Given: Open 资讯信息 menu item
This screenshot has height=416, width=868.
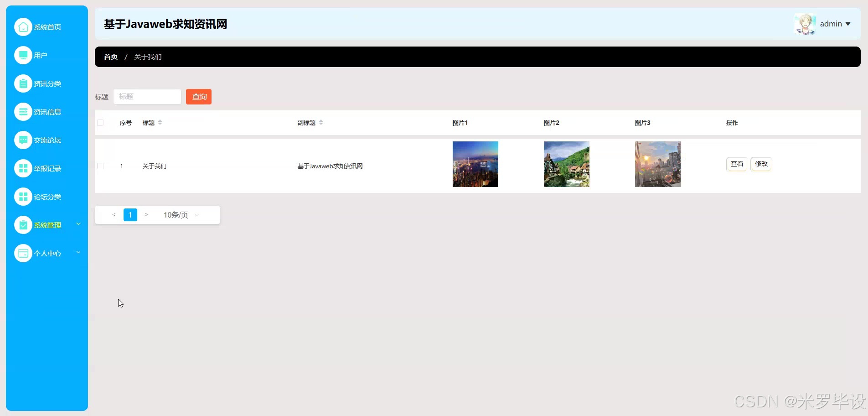Looking at the screenshot, I should click(x=47, y=112).
